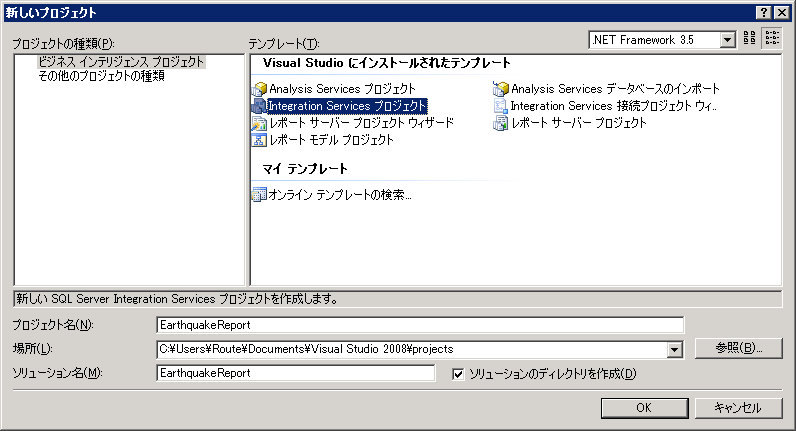This screenshot has height=431, width=796.
Task: Click the Integration Services プロジェクト icon
Action: (x=259, y=106)
